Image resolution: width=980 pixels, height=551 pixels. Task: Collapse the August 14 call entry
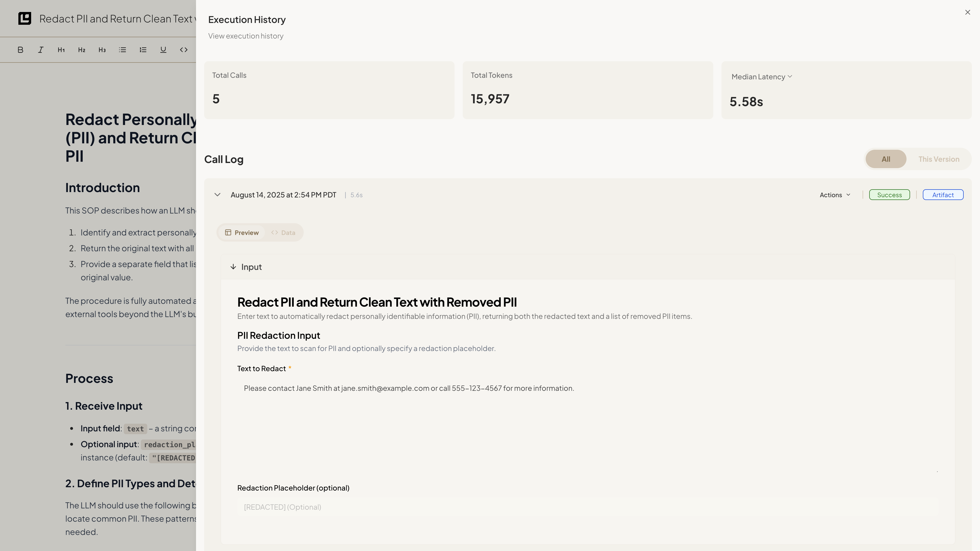tap(217, 195)
